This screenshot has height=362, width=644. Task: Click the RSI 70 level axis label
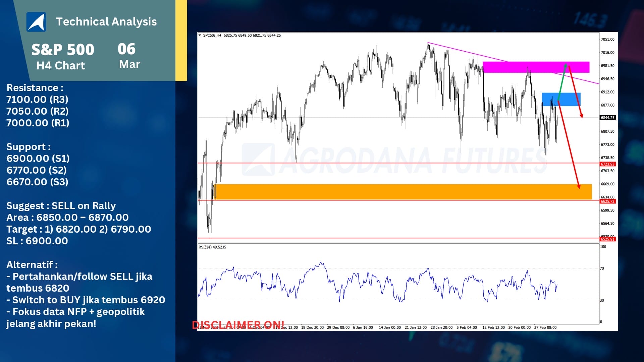602,268
